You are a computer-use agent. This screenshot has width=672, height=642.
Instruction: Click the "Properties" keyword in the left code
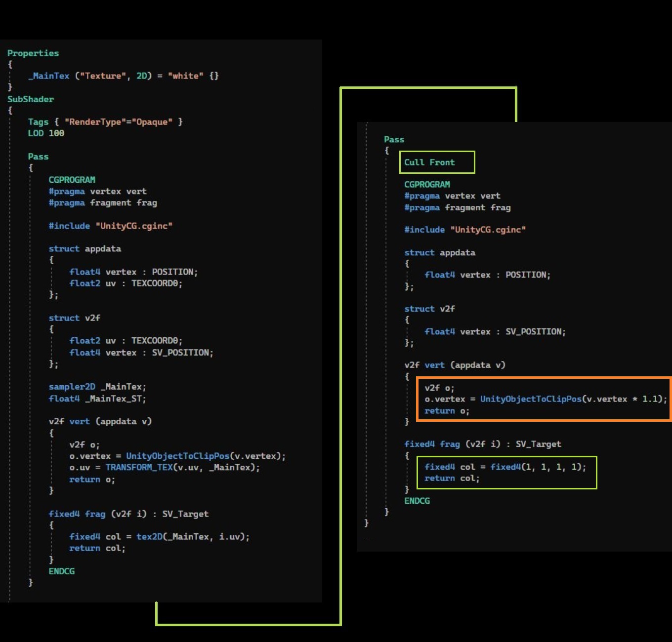[x=33, y=53]
